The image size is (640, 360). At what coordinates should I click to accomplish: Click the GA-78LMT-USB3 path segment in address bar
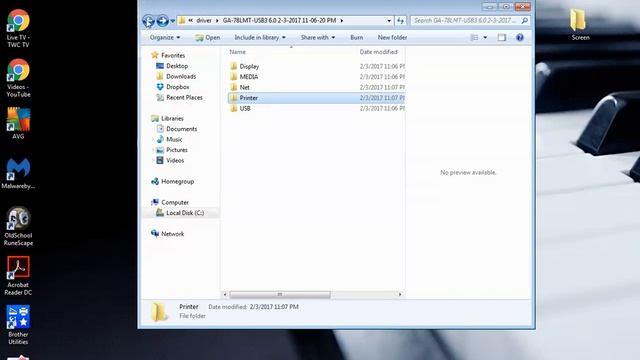tap(279, 20)
